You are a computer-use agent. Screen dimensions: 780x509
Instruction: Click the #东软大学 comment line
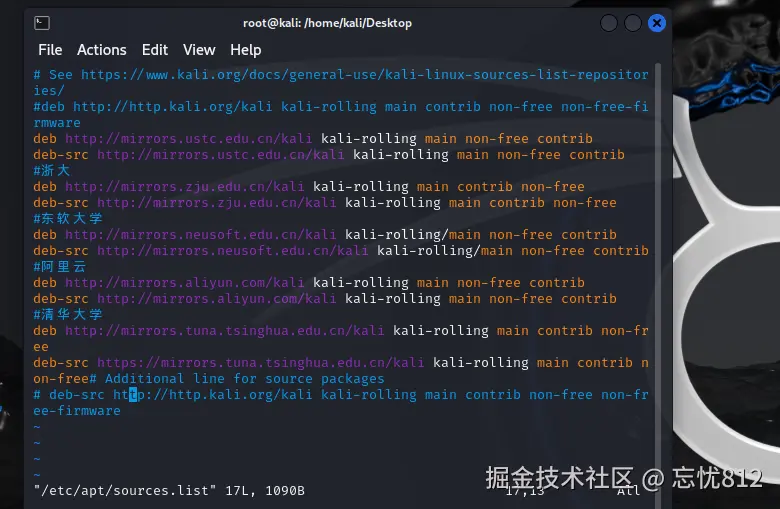[x=68, y=218]
